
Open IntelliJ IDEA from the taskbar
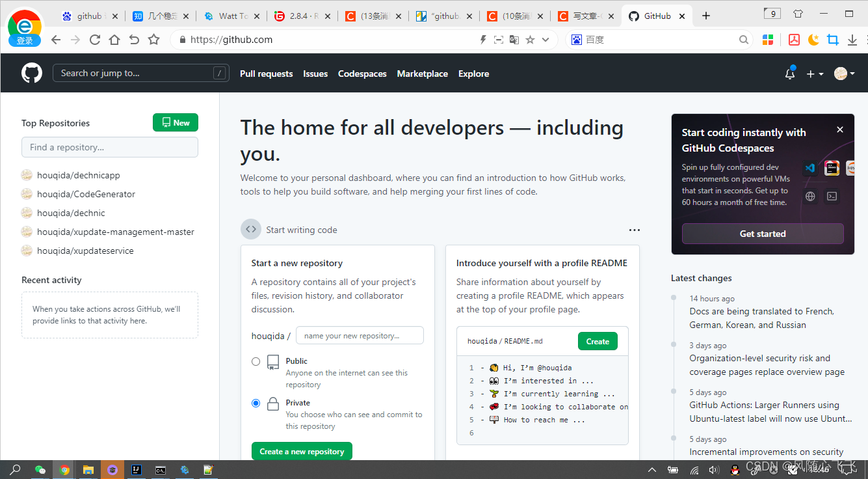(137, 469)
